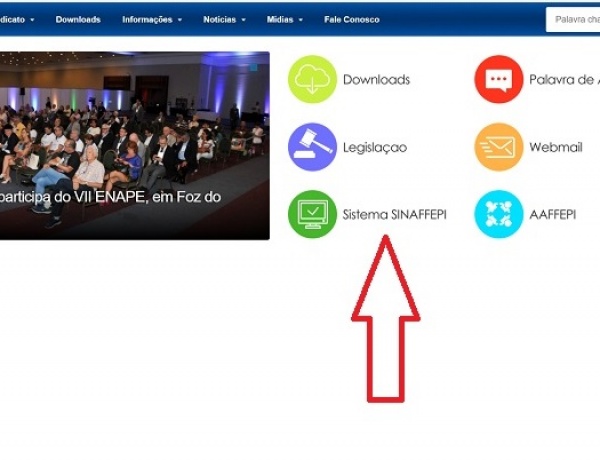This screenshot has width=600, height=460.
Task: Open the Mídias dropdown menu
Action: point(285,19)
